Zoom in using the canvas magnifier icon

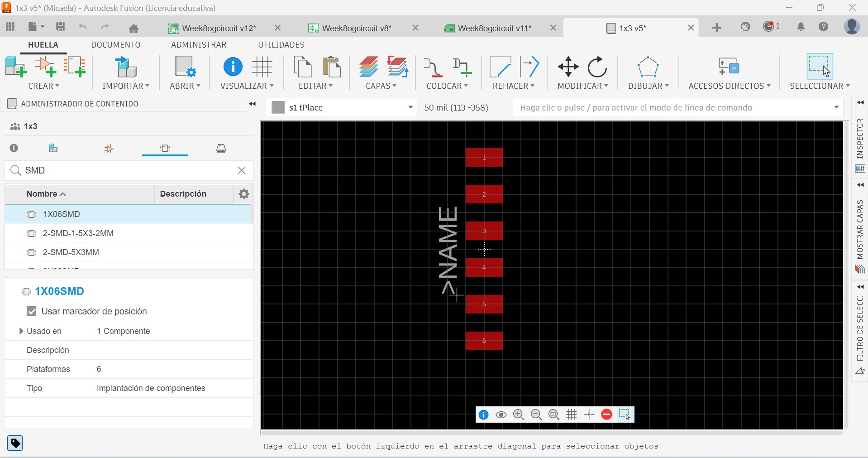coord(519,415)
